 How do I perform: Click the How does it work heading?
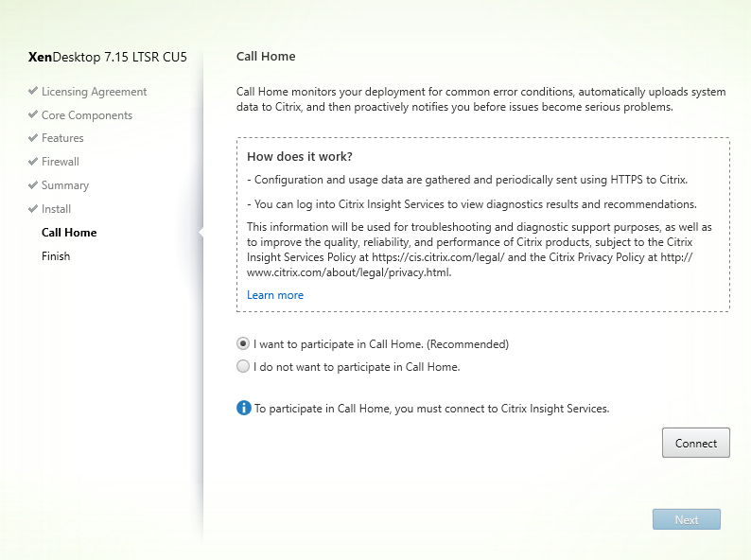coord(299,157)
